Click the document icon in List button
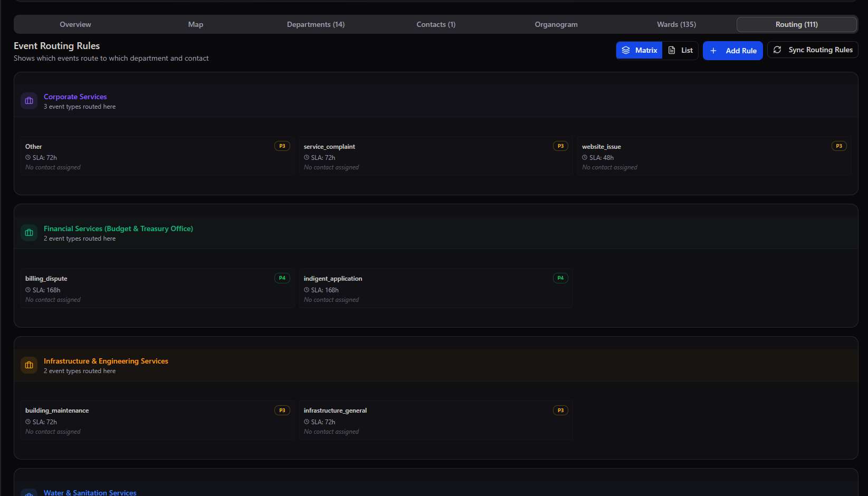Viewport: 868px width, 496px height. 672,50
